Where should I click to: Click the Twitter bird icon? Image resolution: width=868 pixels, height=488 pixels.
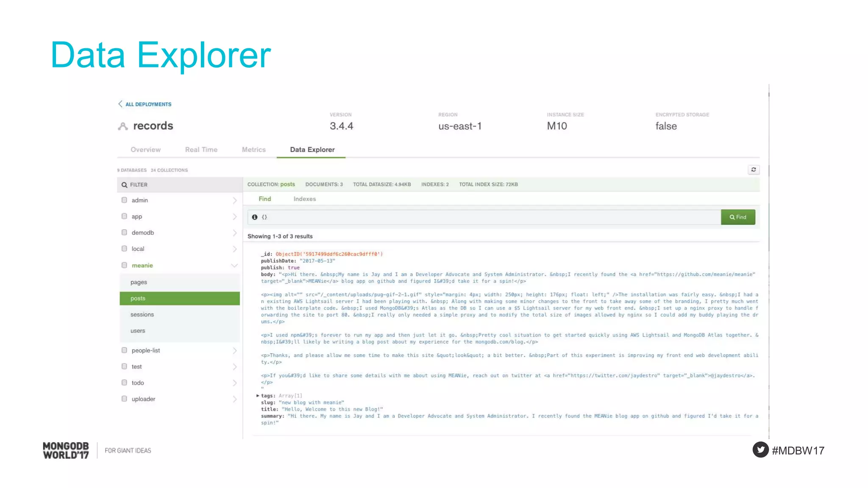click(761, 450)
